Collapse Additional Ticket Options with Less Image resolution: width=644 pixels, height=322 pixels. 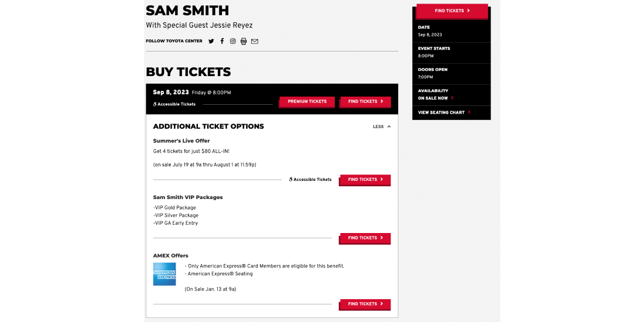pos(382,126)
